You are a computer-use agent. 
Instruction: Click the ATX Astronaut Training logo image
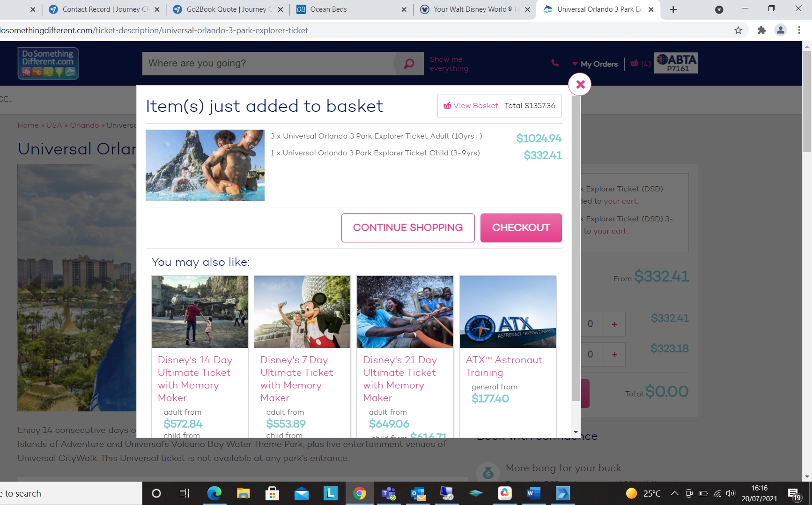(508, 312)
